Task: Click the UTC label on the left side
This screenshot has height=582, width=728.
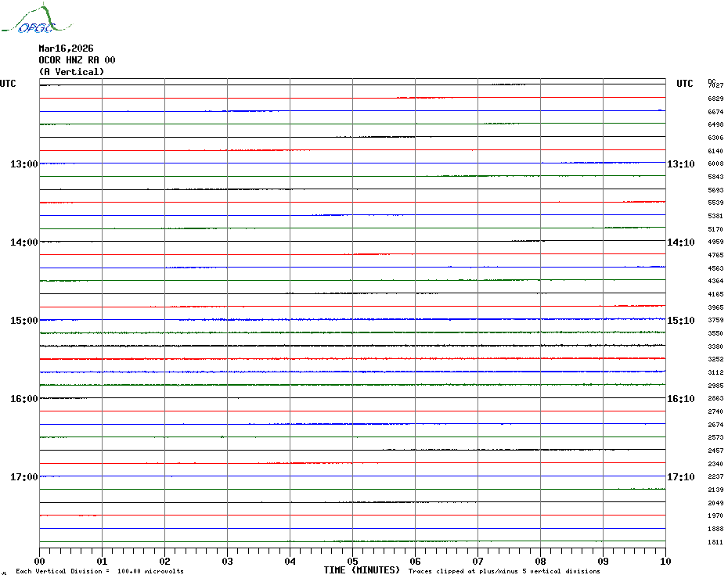Action: [x=8, y=84]
